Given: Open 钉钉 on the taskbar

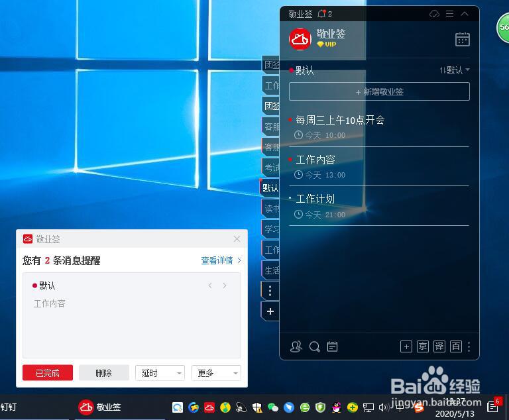Looking at the screenshot, I should [9, 407].
